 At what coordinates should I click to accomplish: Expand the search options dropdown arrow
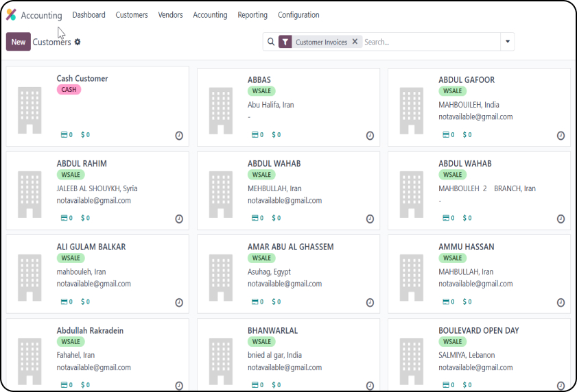click(x=508, y=42)
